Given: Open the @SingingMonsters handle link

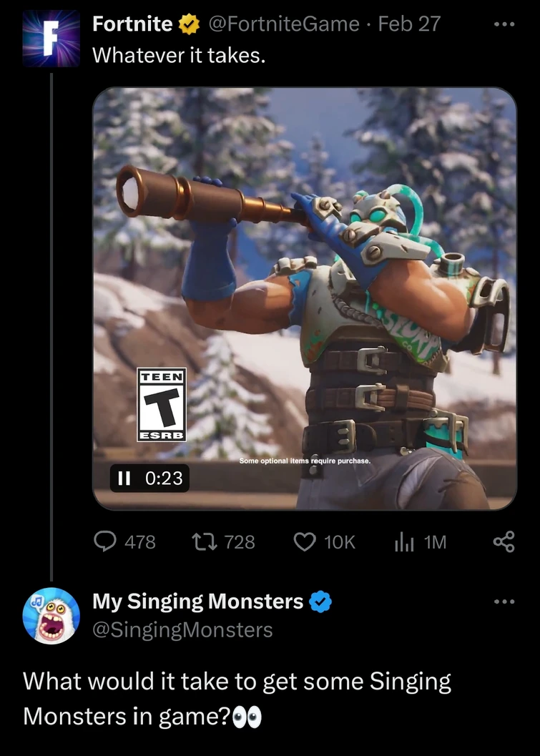Looking at the screenshot, I should click(x=182, y=629).
